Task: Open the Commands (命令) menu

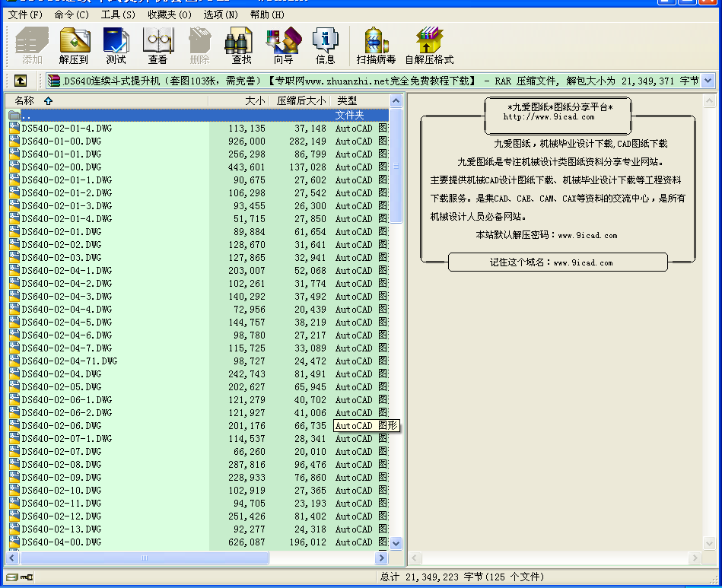Action: point(72,14)
